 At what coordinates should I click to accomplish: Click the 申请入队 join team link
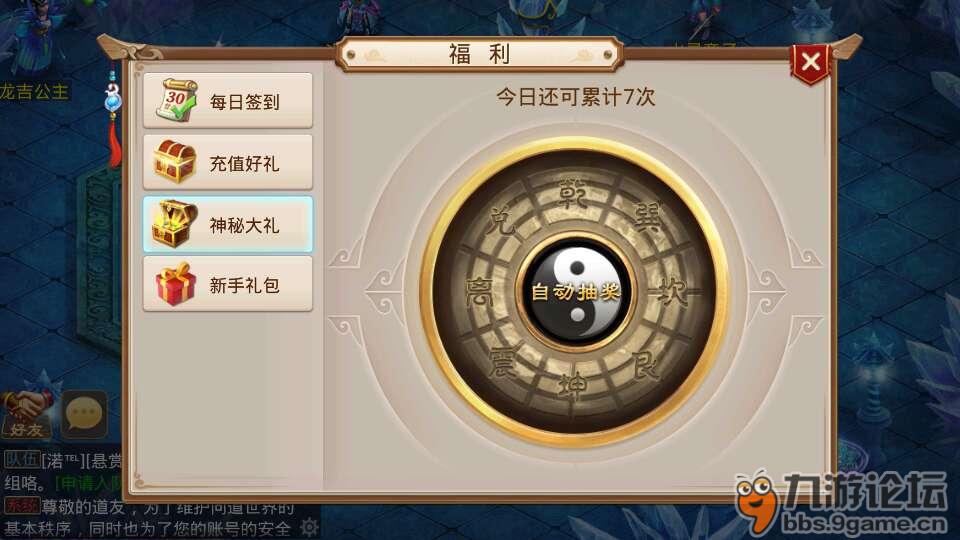(89, 484)
